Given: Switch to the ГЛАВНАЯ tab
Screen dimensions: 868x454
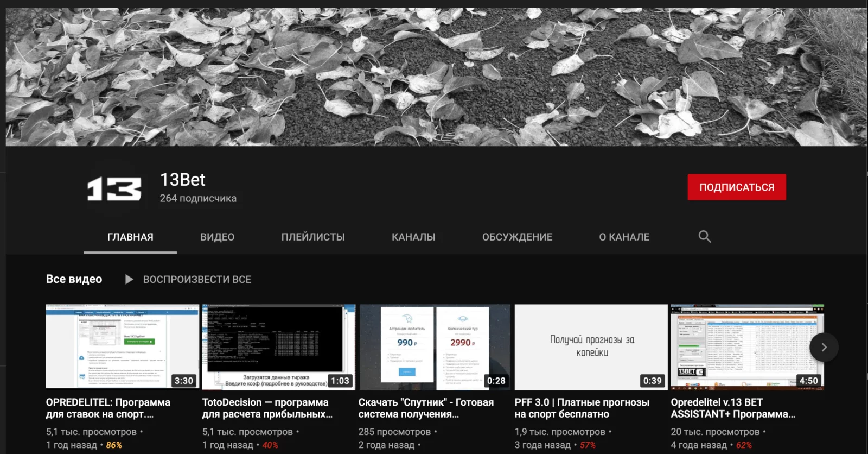Looking at the screenshot, I should tap(130, 237).
